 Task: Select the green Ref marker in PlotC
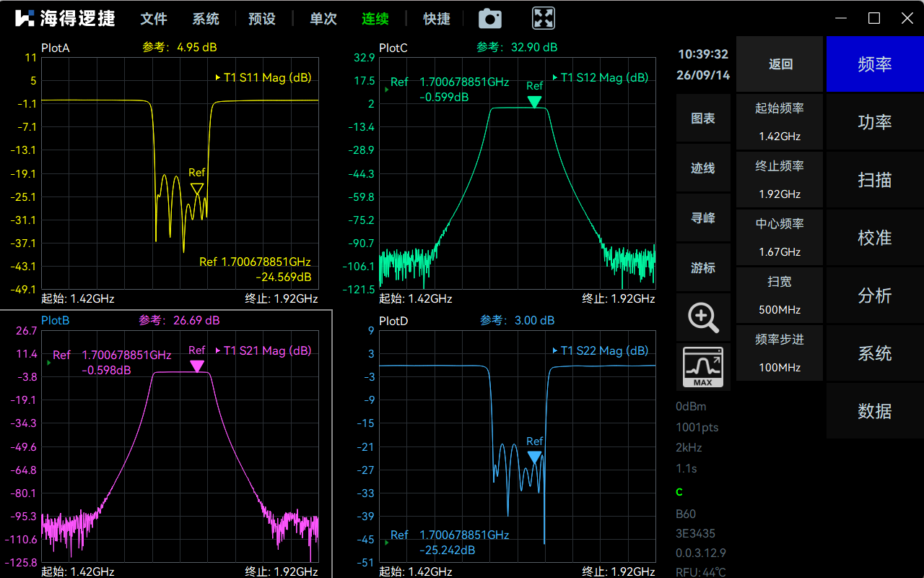(x=534, y=102)
